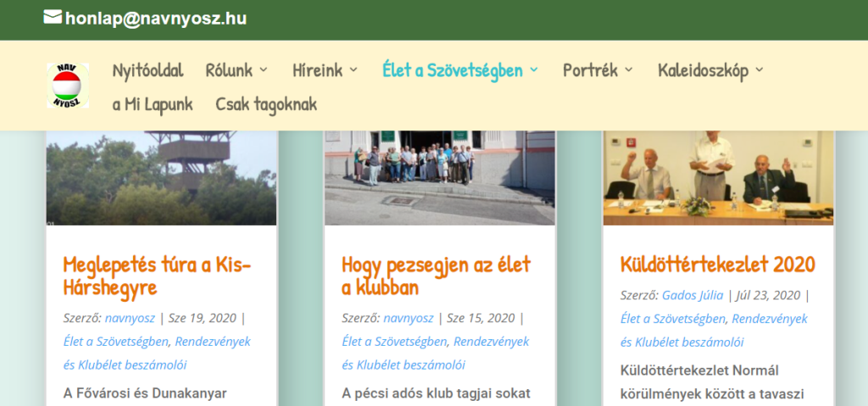
Task: Open the Kaleidoszkóp dropdown menu
Action: point(759,70)
